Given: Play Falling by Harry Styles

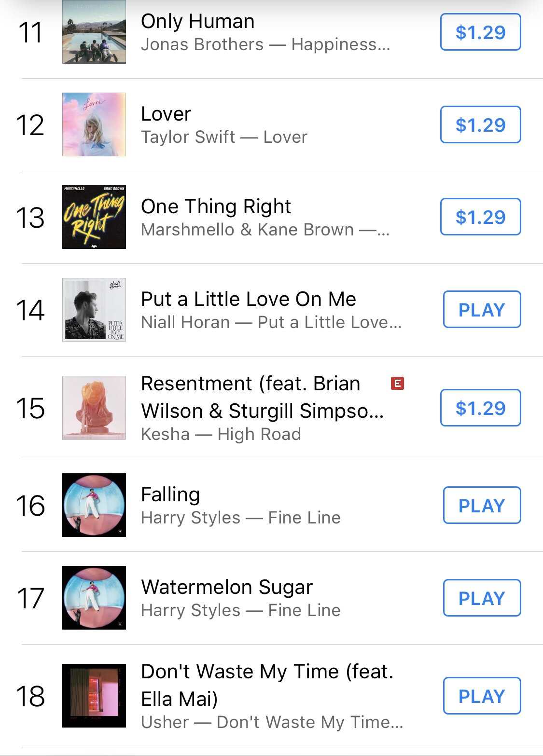Looking at the screenshot, I should [482, 506].
